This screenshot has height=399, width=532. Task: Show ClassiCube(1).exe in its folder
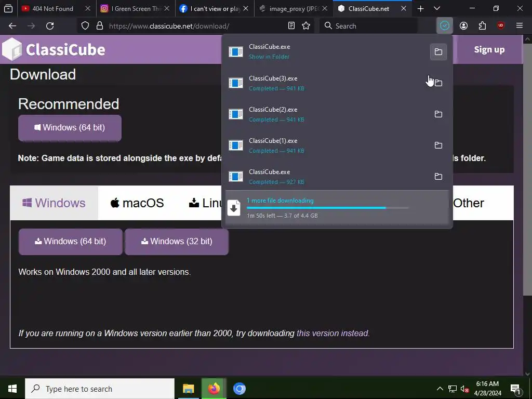tap(438, 145)
